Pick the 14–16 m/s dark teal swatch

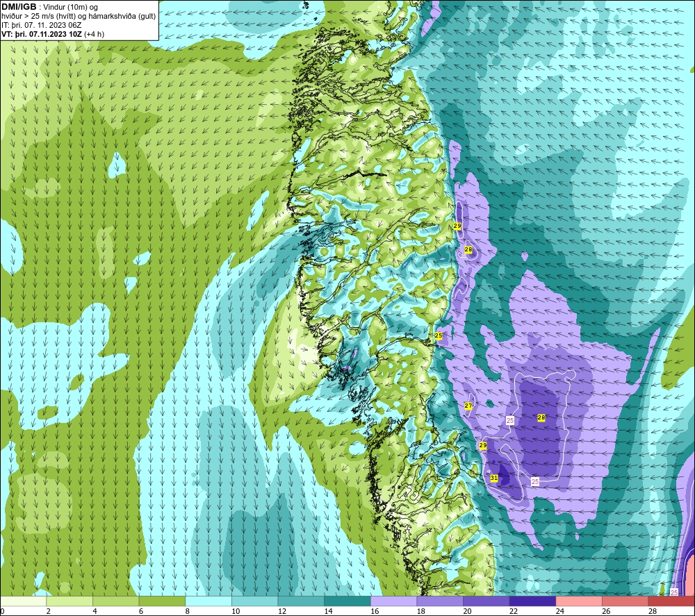coord(347,601)
